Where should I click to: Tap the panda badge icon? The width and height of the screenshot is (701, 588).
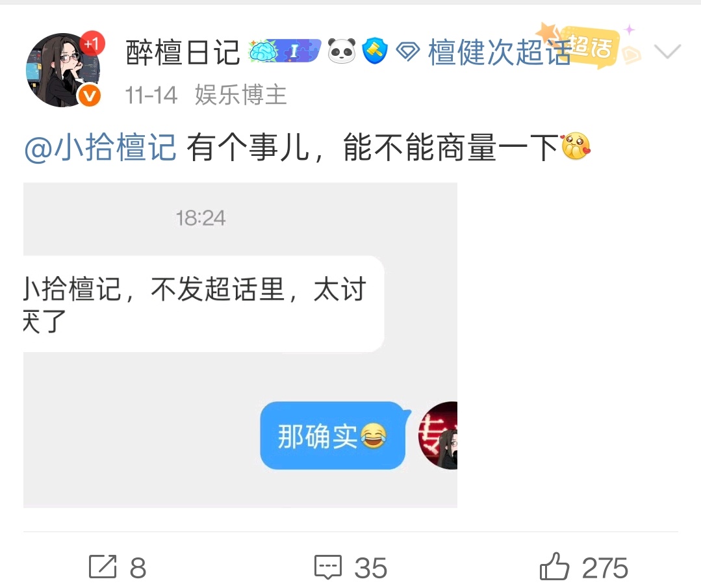click(342, 51)
